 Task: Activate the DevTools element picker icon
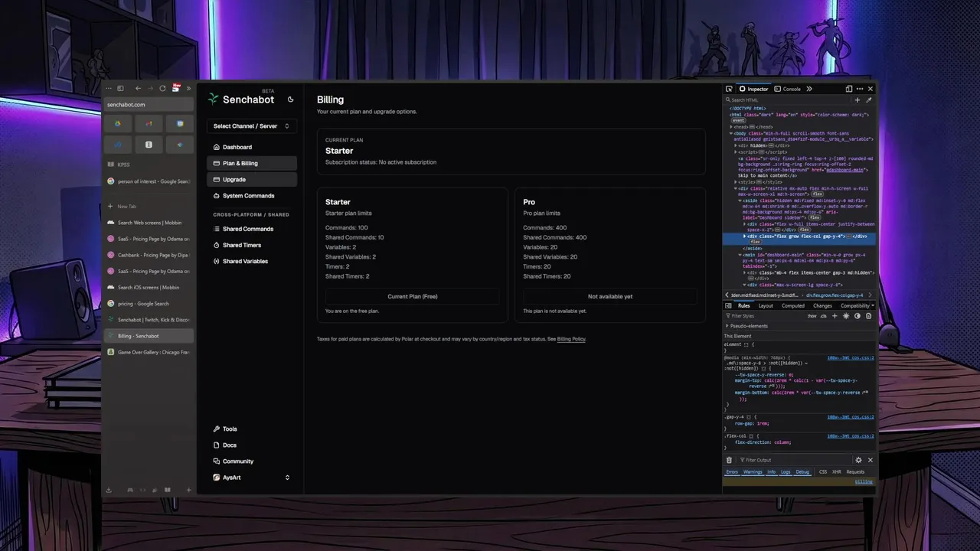point(729,89)
